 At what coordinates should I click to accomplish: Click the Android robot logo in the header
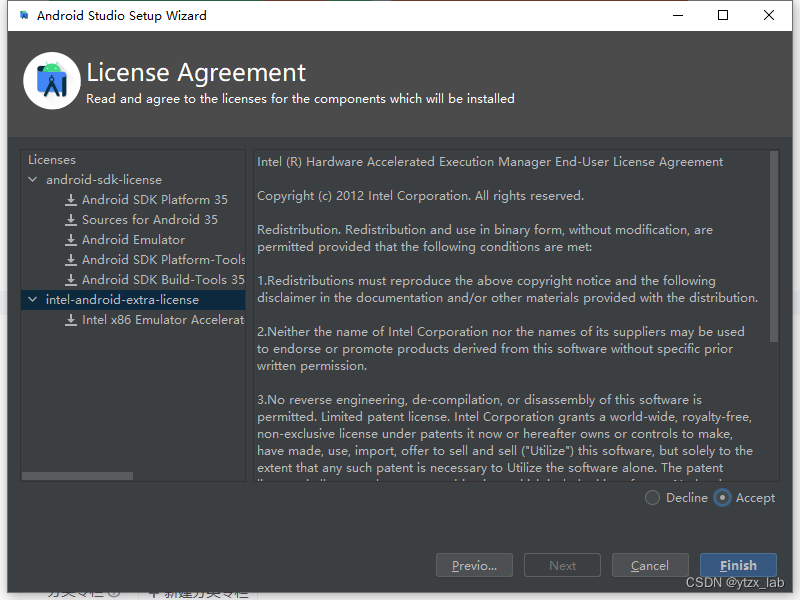click(x=51, y=80)
